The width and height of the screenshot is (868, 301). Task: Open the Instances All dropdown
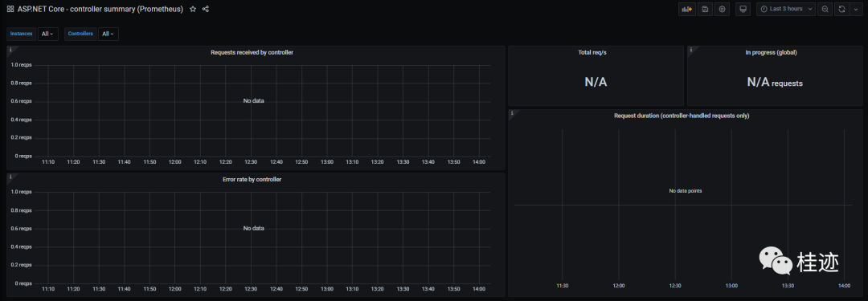point(47,34)
